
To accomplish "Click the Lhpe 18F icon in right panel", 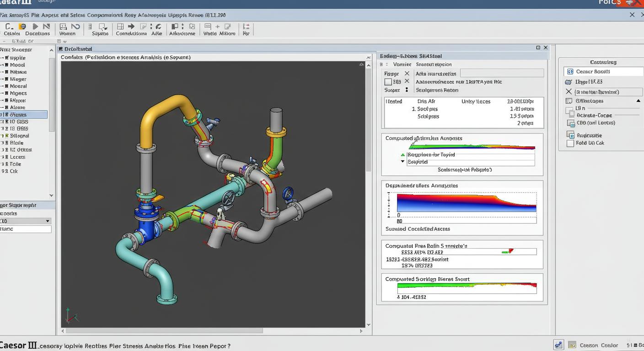I will tap(569, 82).
